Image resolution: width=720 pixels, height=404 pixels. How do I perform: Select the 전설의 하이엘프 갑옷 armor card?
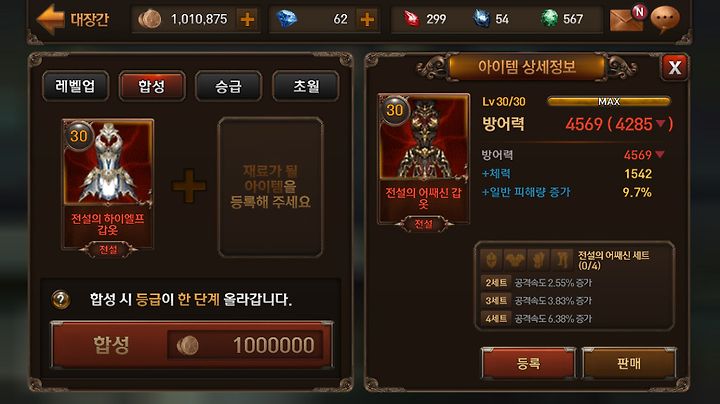click(108, 185)
